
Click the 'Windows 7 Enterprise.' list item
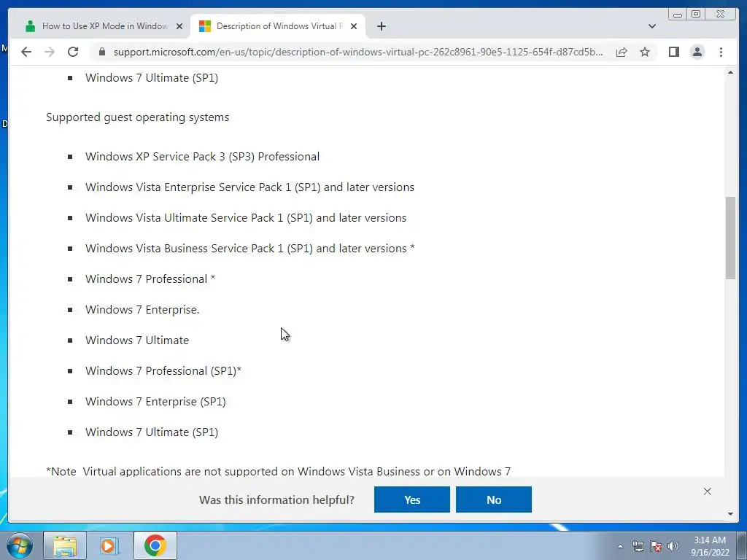[142, 309]
